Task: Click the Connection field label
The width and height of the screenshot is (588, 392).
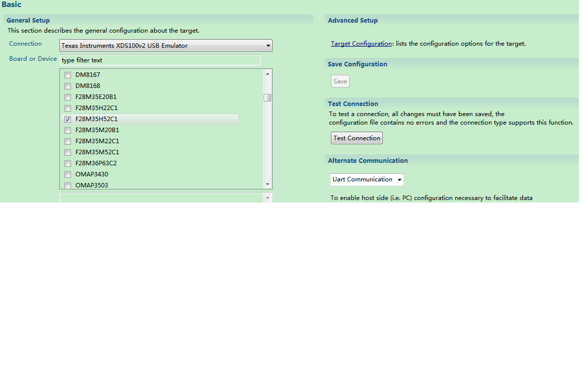Action: pos(25,44)
